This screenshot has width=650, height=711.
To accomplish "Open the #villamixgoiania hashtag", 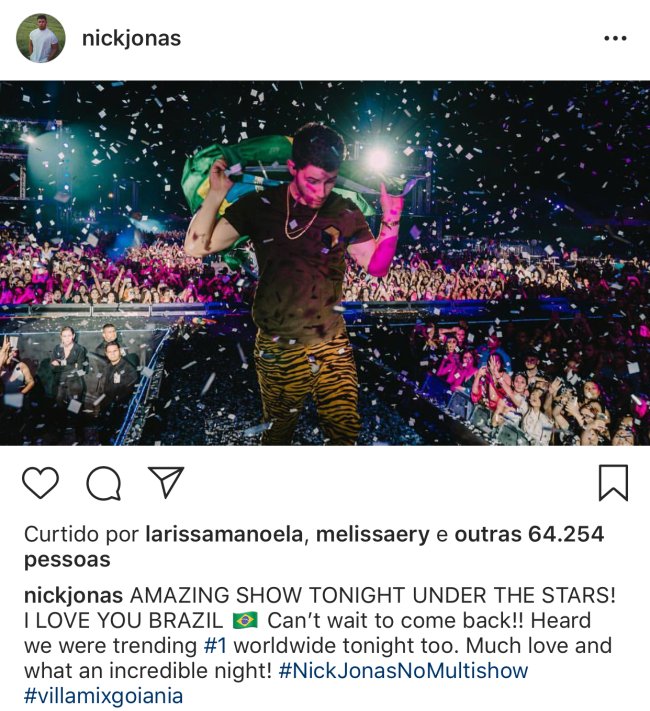I will pyautogui.click(x=103, y=696).
